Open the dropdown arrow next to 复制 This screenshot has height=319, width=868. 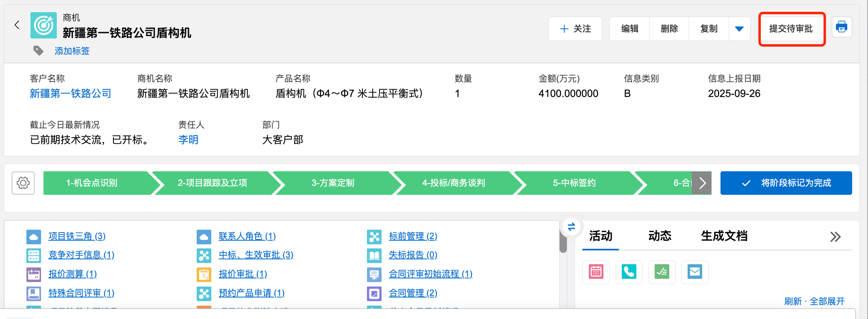pos(739,29)
